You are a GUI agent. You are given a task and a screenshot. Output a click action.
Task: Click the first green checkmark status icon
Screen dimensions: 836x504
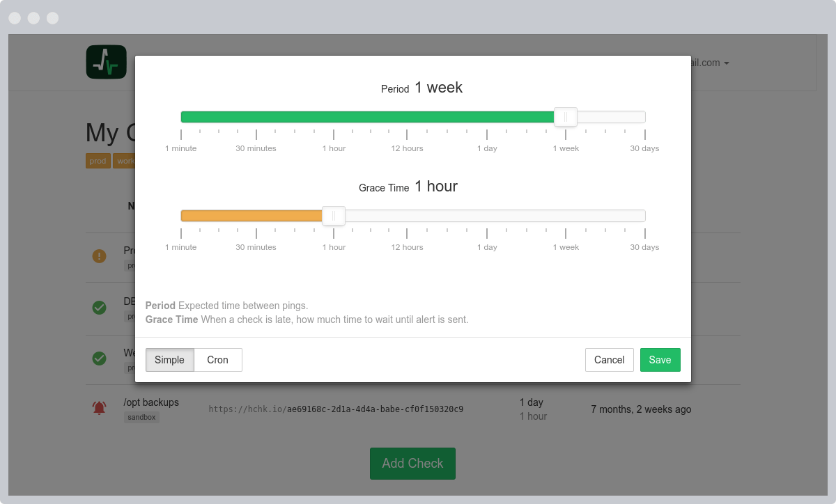pos(100,307)
